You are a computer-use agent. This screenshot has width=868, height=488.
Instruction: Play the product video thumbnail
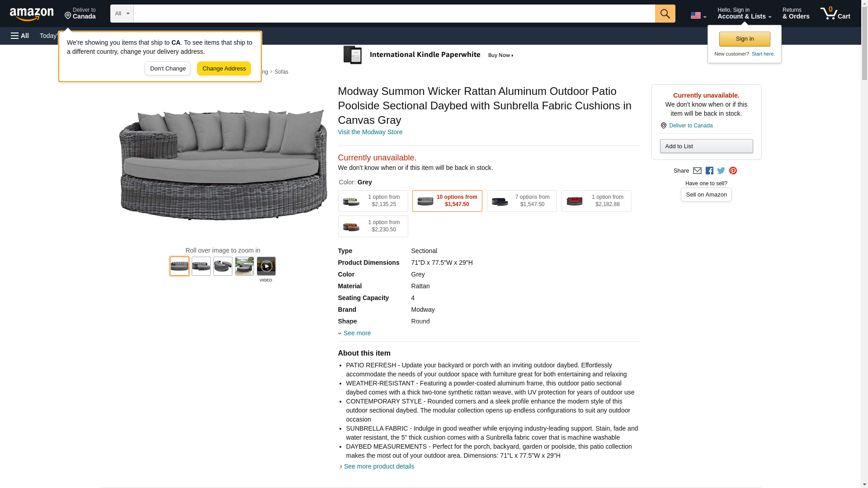point(266,266)
